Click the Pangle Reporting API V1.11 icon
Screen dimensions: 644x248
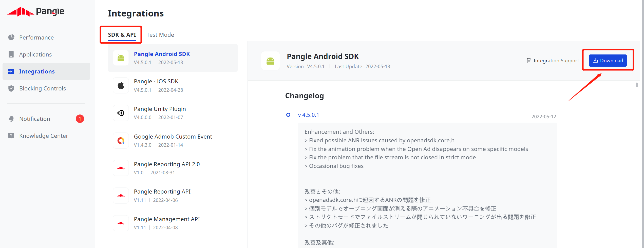click(121, 196)
